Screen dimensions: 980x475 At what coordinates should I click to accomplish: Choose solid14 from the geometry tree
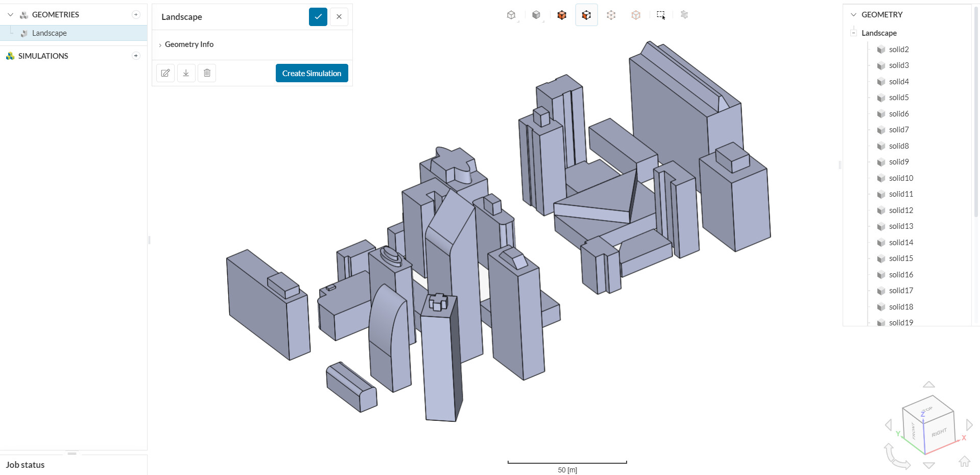point(901,243)
